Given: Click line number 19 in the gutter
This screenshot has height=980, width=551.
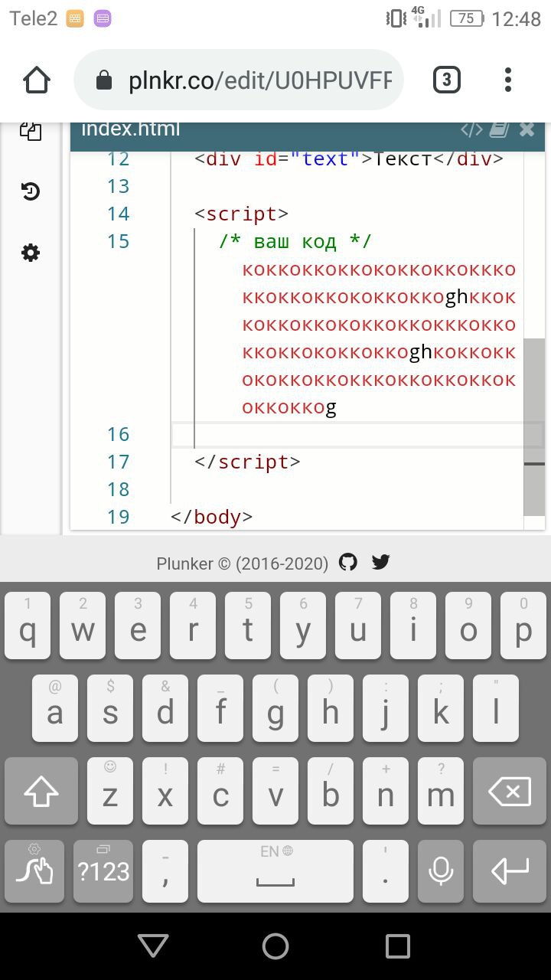Looking at the screenshot, I should point(119,517).
